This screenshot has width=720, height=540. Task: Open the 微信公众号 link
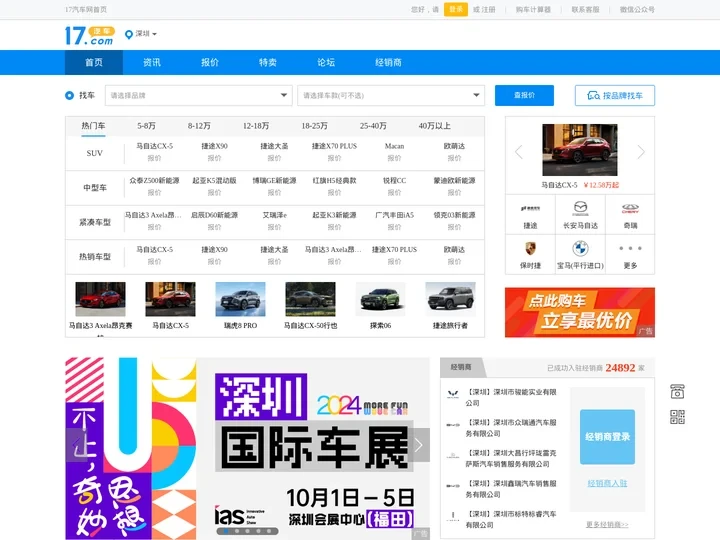637,9
